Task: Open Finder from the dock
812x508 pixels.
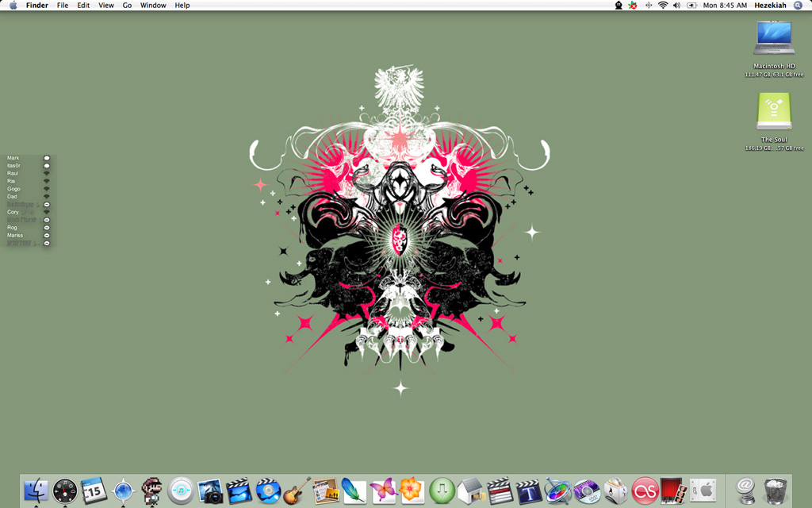Action: [36, 491]
